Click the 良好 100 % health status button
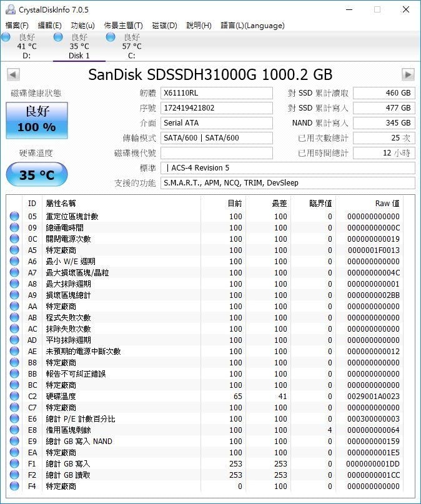Viewport: 421px width, 504px height. pos(37,120)
